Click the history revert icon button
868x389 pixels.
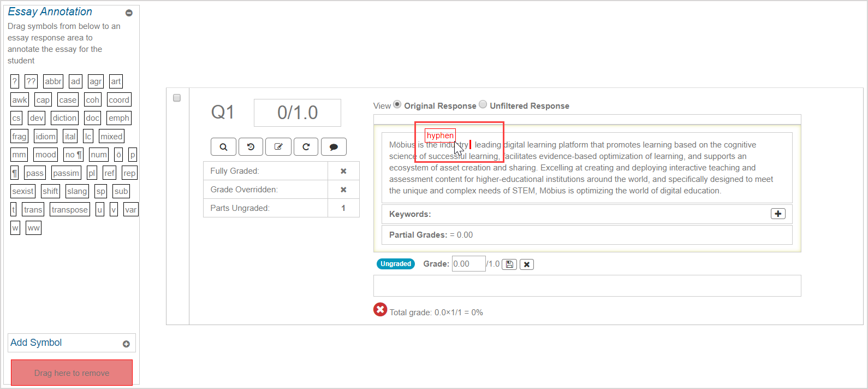pos(251,147)
